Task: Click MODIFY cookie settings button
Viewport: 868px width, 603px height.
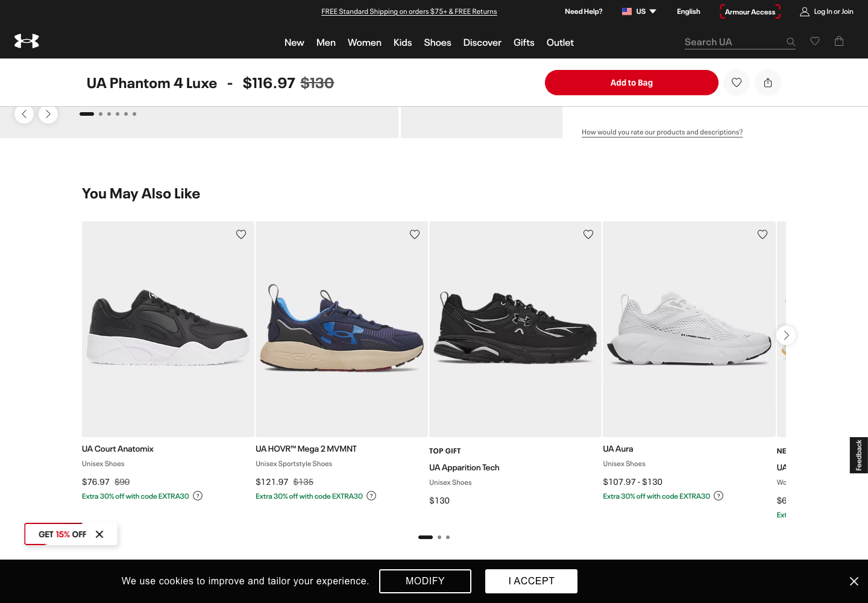Action: [x=425, y=581]
